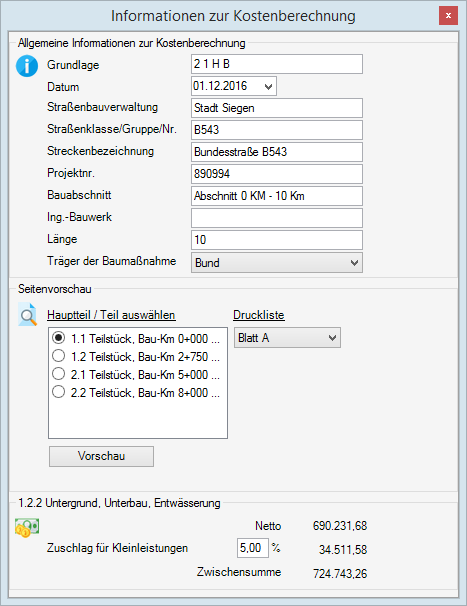Click into the Straßenbauverwaltung field with Stadt Siegen

click(277, 108)
